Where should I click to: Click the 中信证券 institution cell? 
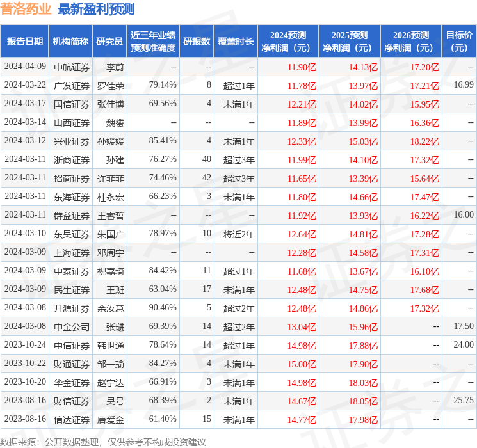pyautogui.click(x=72, y=346)
